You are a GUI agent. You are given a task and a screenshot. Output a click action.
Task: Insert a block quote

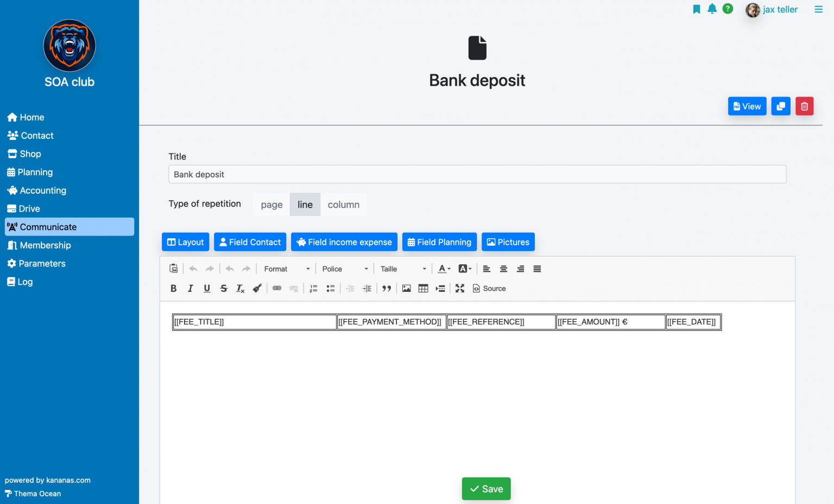click(x=387, y=289)
